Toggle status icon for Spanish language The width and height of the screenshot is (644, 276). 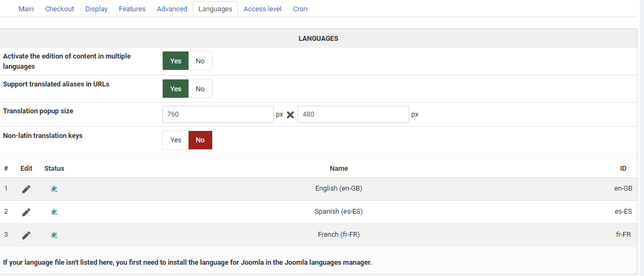tap(54, 212)
